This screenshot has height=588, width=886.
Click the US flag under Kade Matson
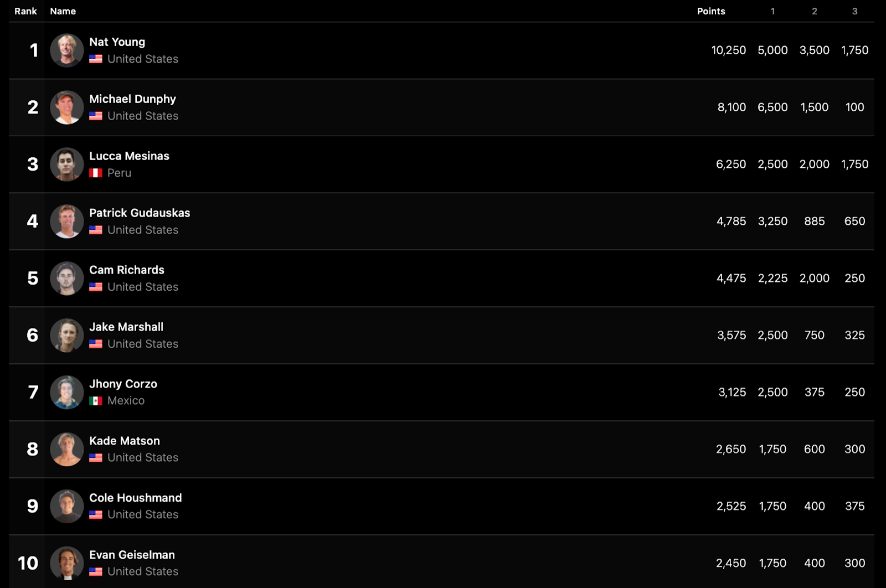(96, 458)
